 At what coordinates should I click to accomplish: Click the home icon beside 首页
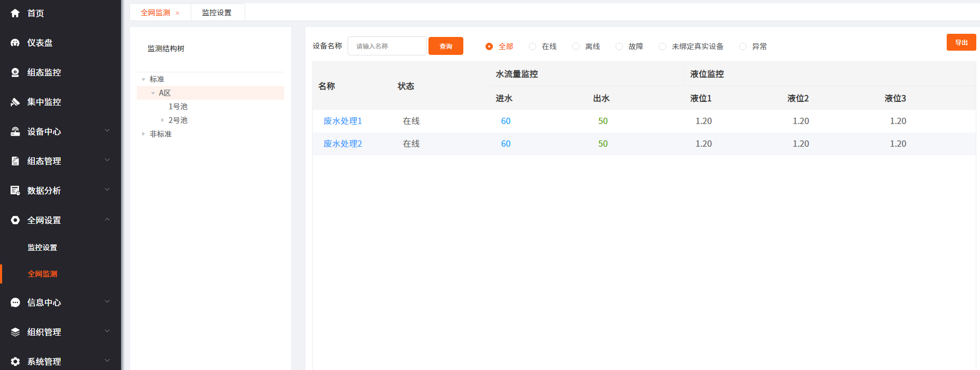pyautogui.click(x=15, y=13)
